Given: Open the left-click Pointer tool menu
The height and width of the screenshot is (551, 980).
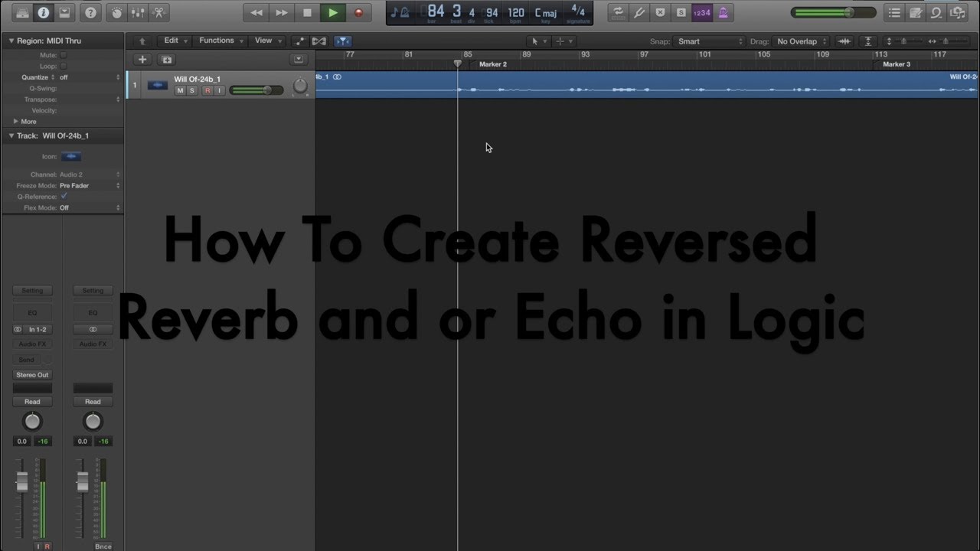Looking at the screenshot, I should coord(537,41).
